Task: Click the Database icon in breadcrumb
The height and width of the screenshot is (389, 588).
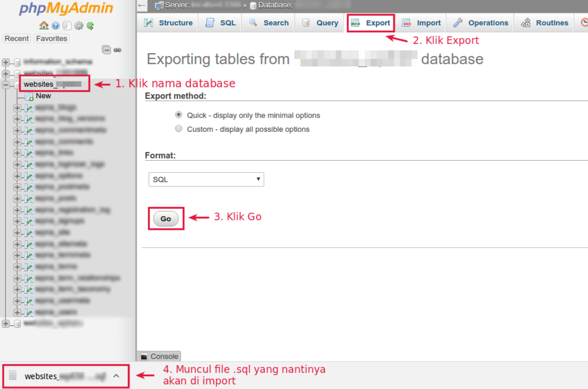Action: [253, 6]
